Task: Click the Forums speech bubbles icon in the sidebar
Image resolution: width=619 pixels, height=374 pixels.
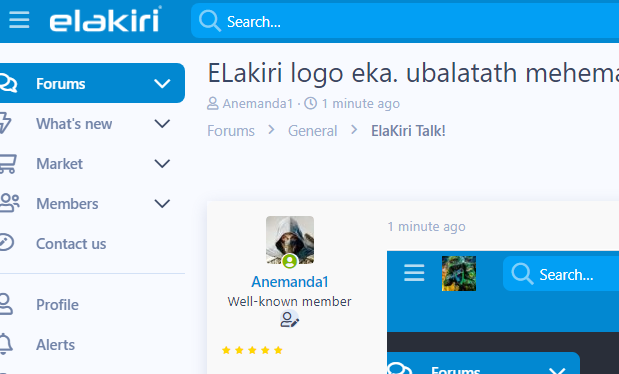Action: [x=8, y=83]
